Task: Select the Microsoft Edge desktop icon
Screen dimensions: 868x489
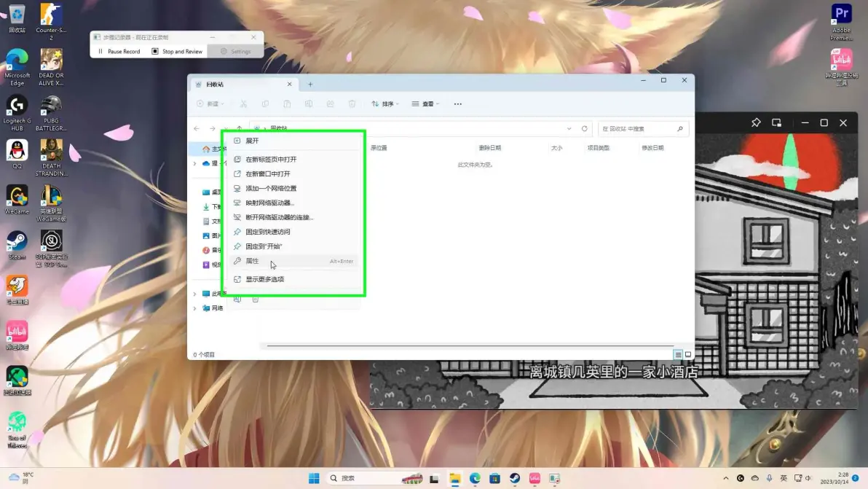Action: [17, 68]
